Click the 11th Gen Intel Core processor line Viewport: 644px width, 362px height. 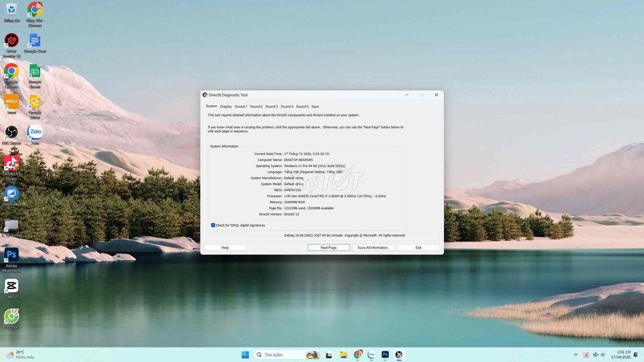pos(335,196)
